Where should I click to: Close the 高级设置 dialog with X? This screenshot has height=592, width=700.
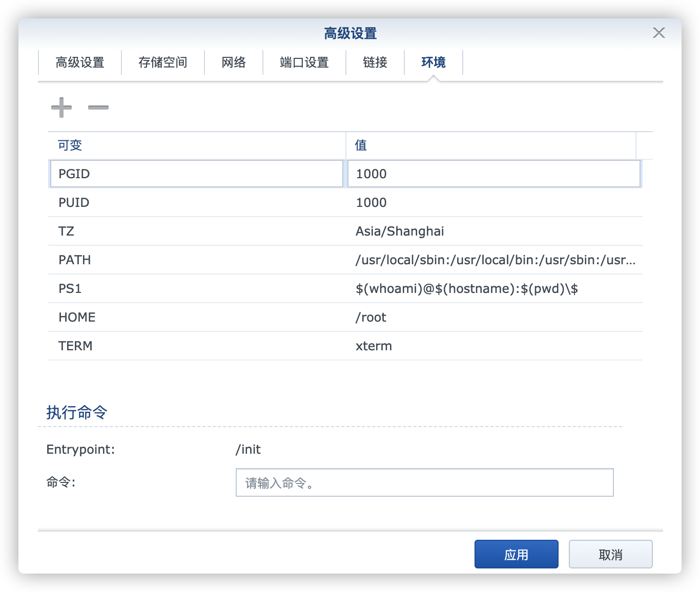tap(658, 33)
